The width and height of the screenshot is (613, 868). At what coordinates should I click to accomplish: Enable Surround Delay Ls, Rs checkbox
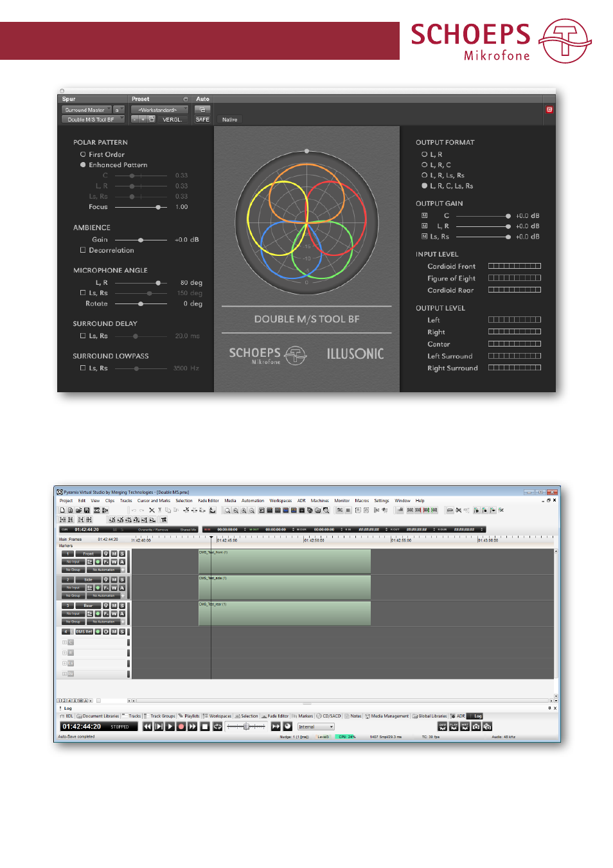coord(83,336)
